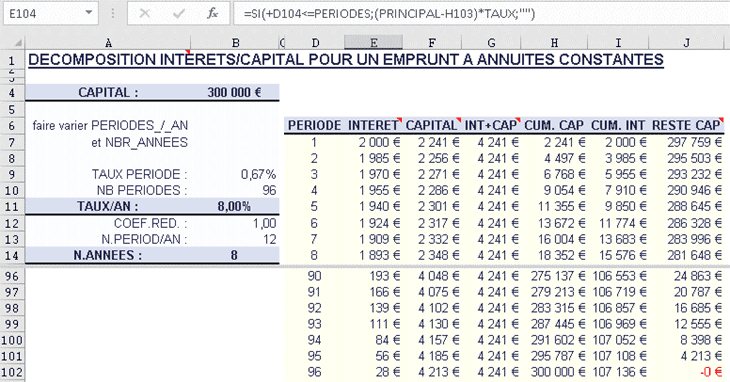This screenshot has height=382, width=730.
Task: Click the Cancel (X) formula bar icon
Action: 144,13
